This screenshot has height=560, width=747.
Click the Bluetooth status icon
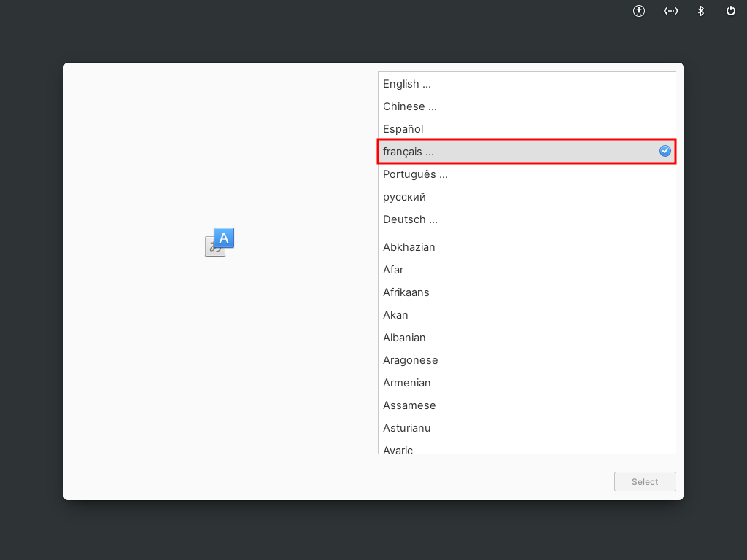[x=701, y=11]
